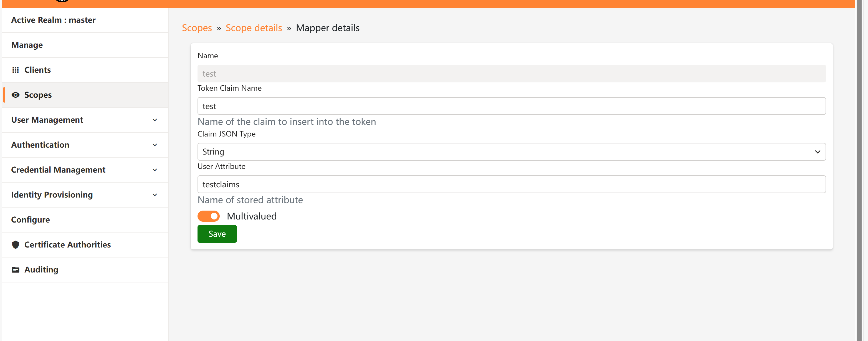Navigate to Scopes via breadcrumb
Screen dimensions: 868x341
coord(197,28)
